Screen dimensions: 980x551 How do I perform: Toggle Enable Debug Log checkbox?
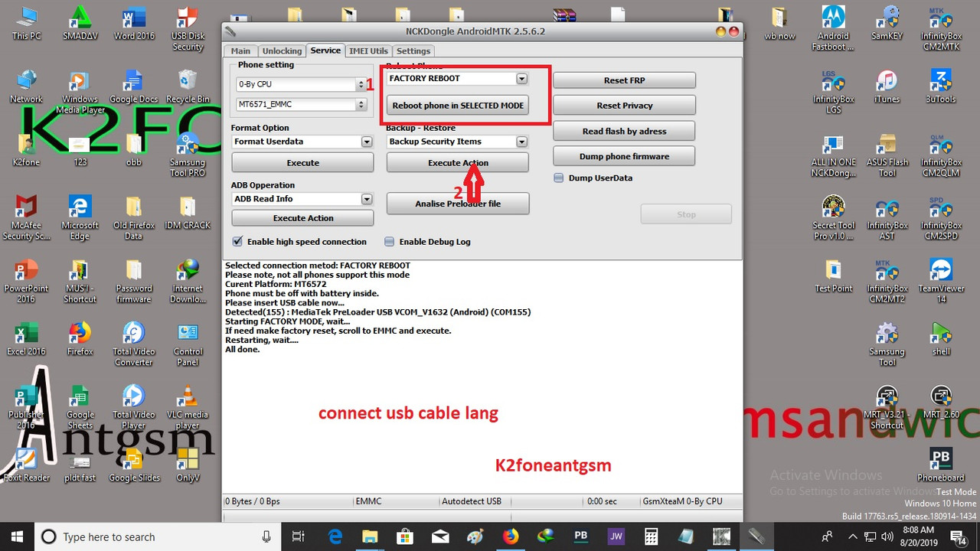click(x=390, y=242)
